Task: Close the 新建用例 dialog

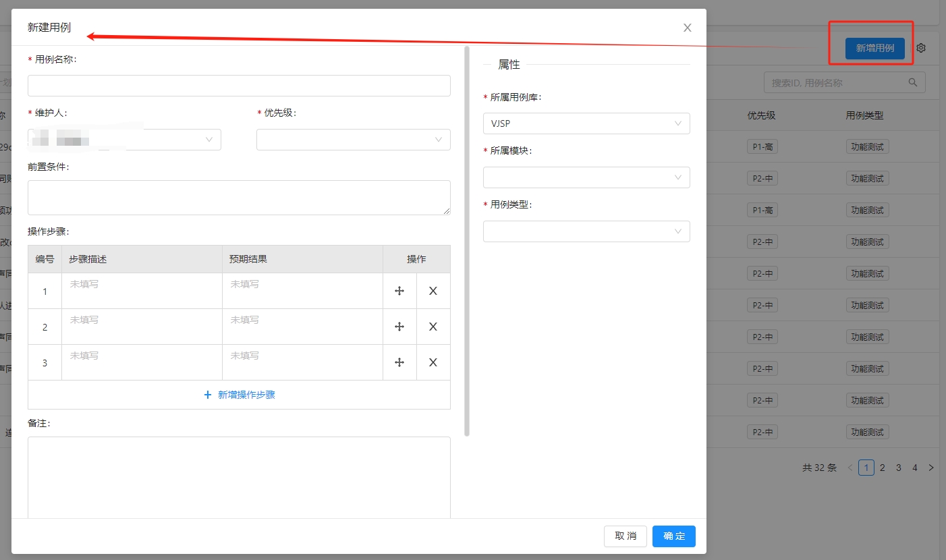Action: click(x=688, y=28)
